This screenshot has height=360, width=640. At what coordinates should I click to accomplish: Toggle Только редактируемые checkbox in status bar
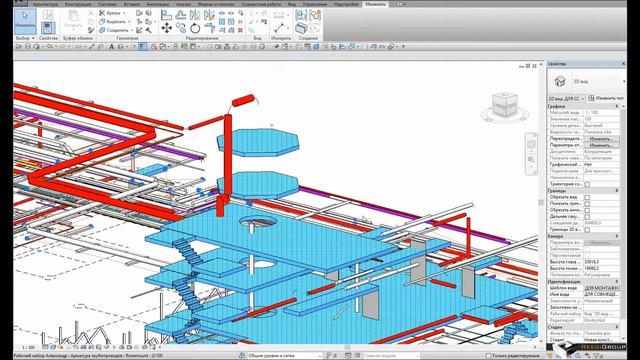click(488, 356)
